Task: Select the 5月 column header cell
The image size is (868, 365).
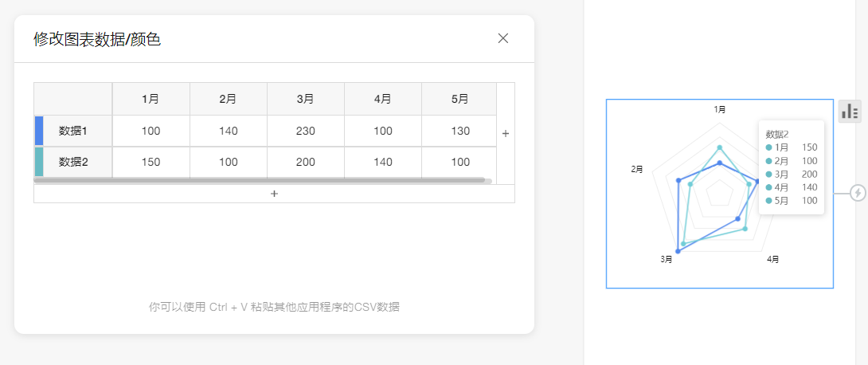Action: pos(459,100)
